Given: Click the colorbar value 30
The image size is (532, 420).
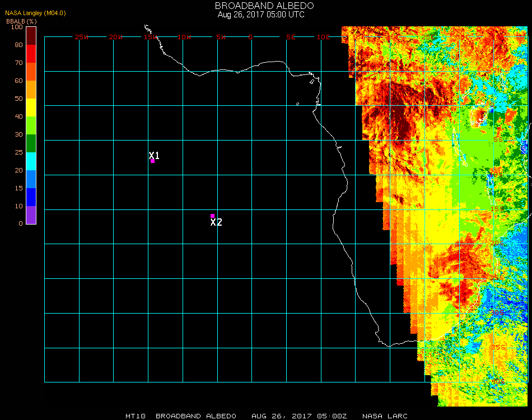Looking at the screenshot, I should click(18, 135).
